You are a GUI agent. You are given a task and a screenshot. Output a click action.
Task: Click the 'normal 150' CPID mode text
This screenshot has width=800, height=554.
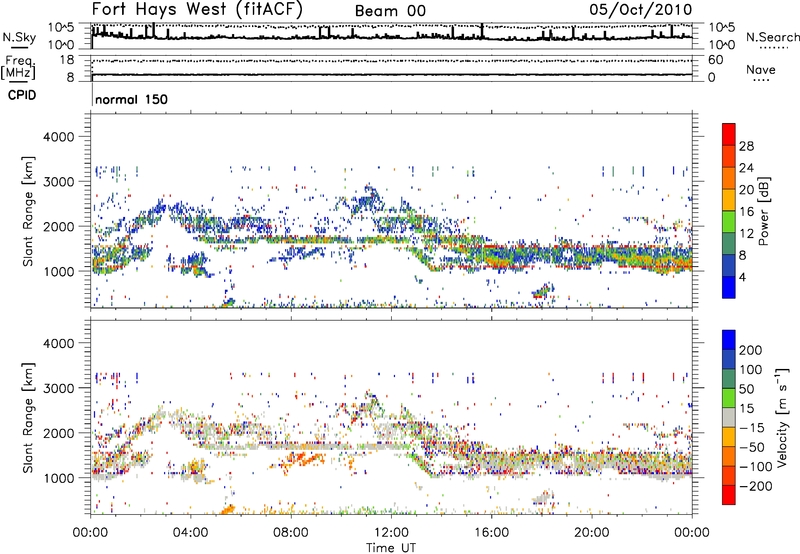(x=132, y=99)
